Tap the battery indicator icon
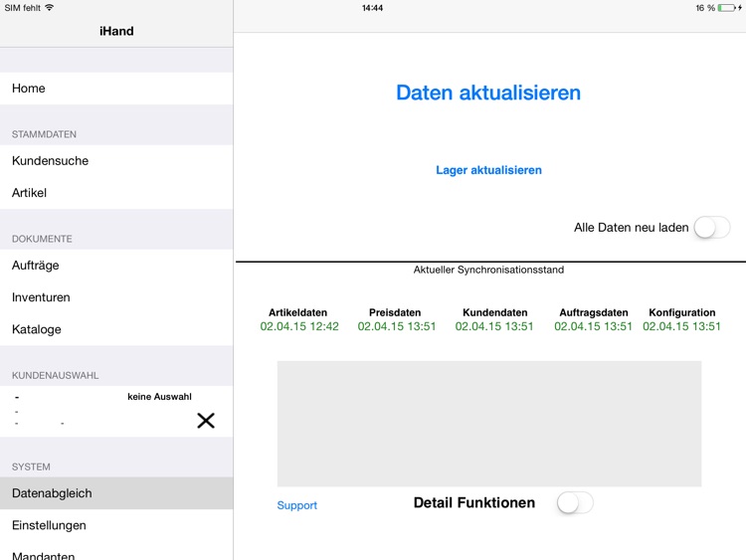The width and height of the screenshot is (746, 560). pos(726,8)
